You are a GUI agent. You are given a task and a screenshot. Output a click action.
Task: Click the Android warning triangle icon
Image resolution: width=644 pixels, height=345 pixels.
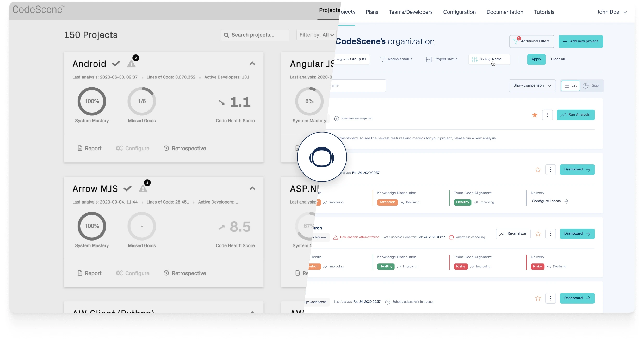tap(131, 64)
